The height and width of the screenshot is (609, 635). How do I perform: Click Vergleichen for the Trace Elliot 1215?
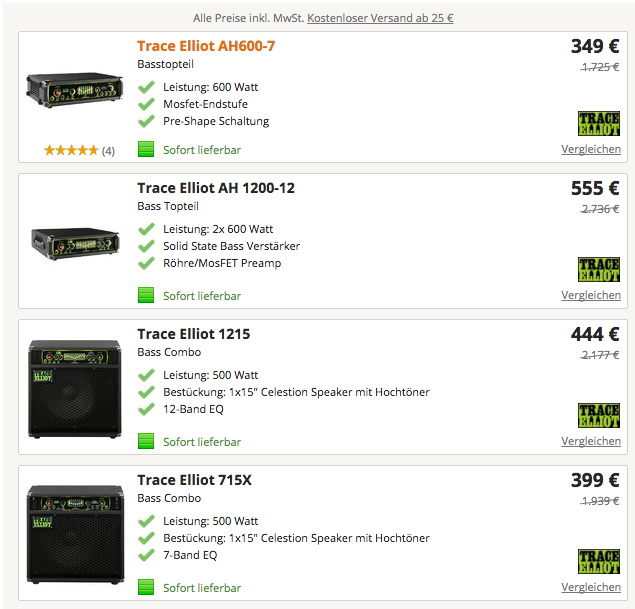(x=591, y=442)
